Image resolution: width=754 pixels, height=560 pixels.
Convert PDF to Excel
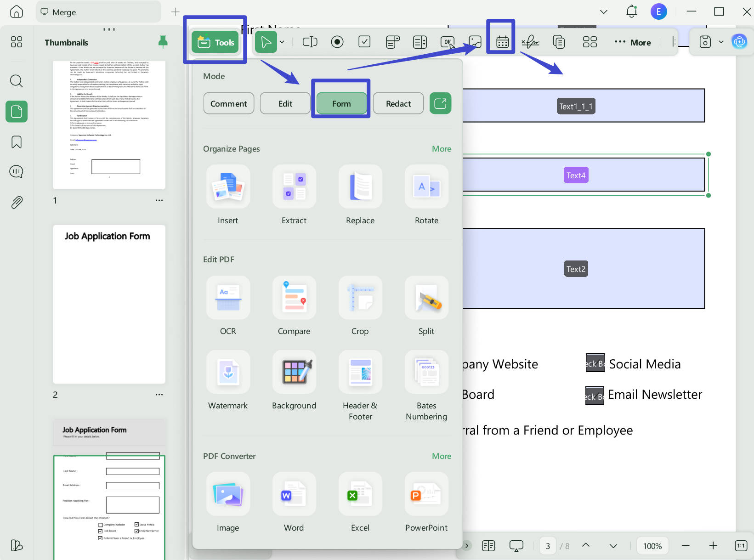(360, 502)
